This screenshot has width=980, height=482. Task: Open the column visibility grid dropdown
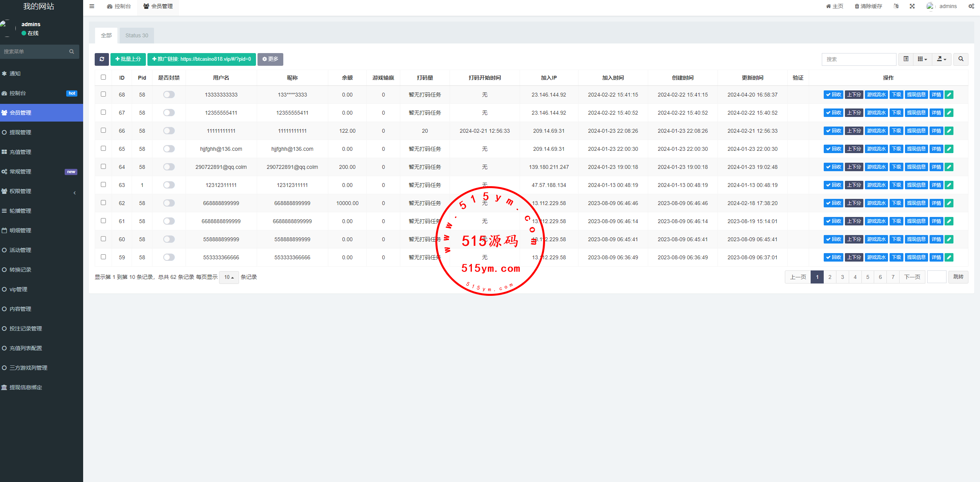point(922,59)
